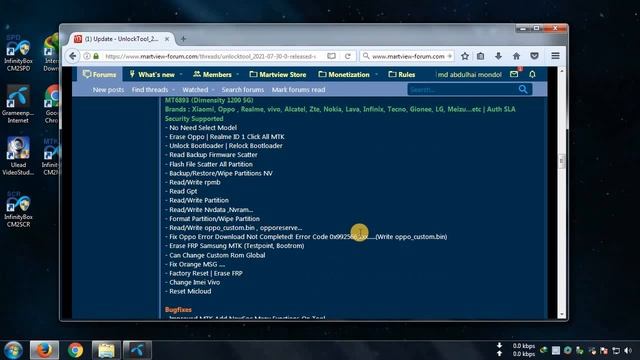Open the Members tab
Viewport: 640px width, 360px height.
(213, 74)
